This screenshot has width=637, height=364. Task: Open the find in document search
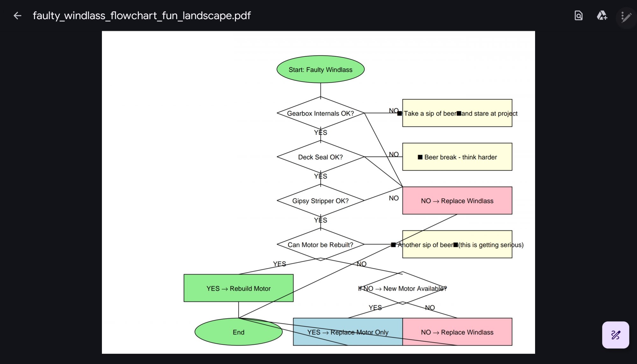578,16
